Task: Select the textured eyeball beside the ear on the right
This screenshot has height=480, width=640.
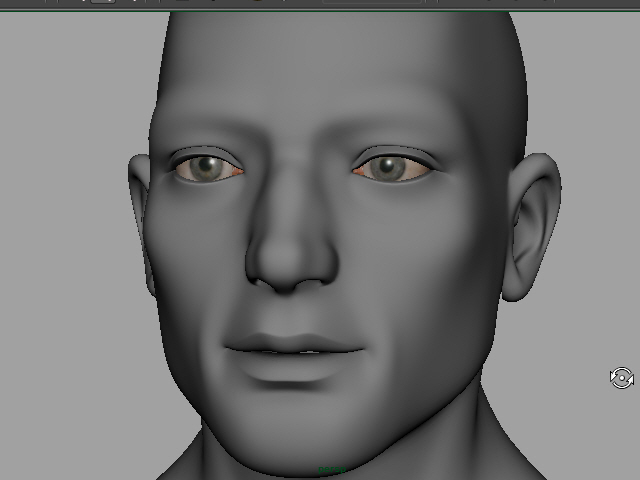Action: tap(392, 169)
